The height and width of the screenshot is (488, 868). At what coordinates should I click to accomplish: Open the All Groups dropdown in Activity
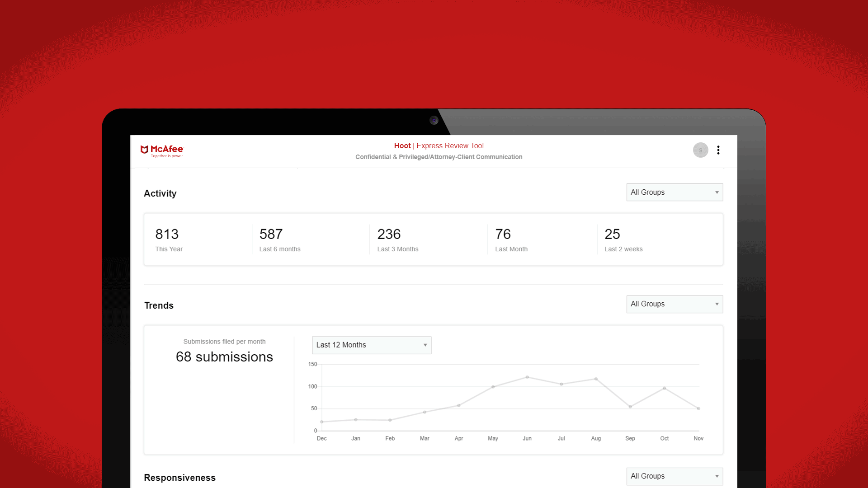click(674, 192)
